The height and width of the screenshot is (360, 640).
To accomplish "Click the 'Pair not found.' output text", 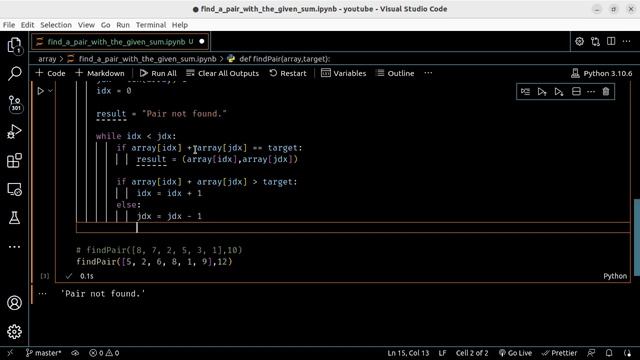I will [103, 293].
